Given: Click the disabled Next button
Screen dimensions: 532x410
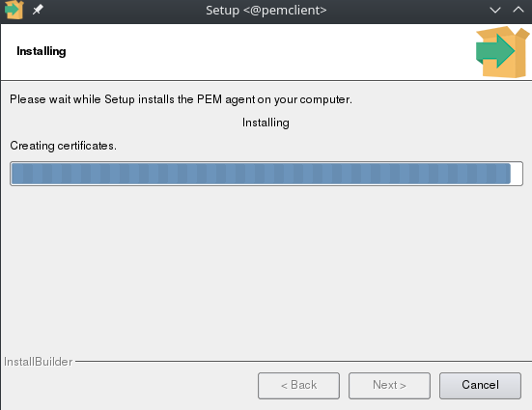Looking at the screenshot, I should pos(389,386).
